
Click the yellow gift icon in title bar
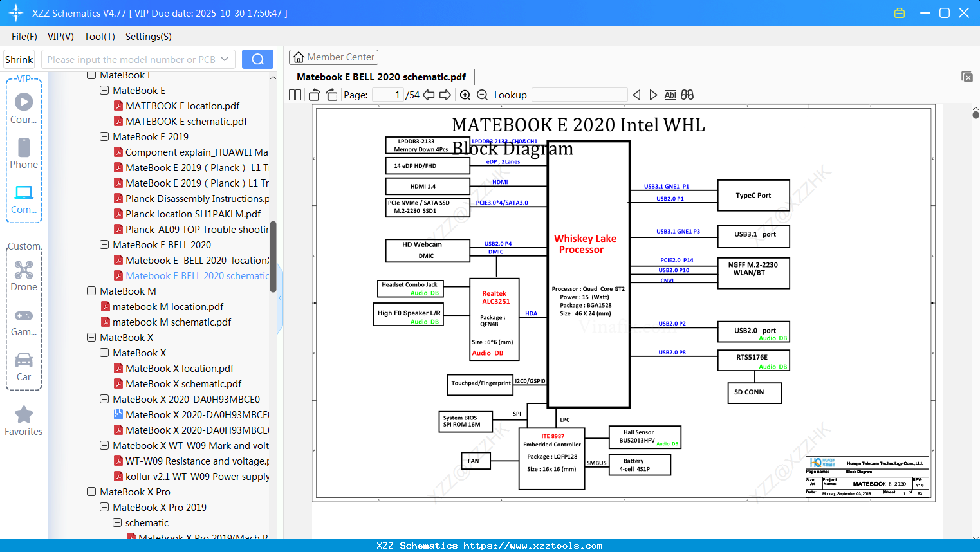pos(900,13)
